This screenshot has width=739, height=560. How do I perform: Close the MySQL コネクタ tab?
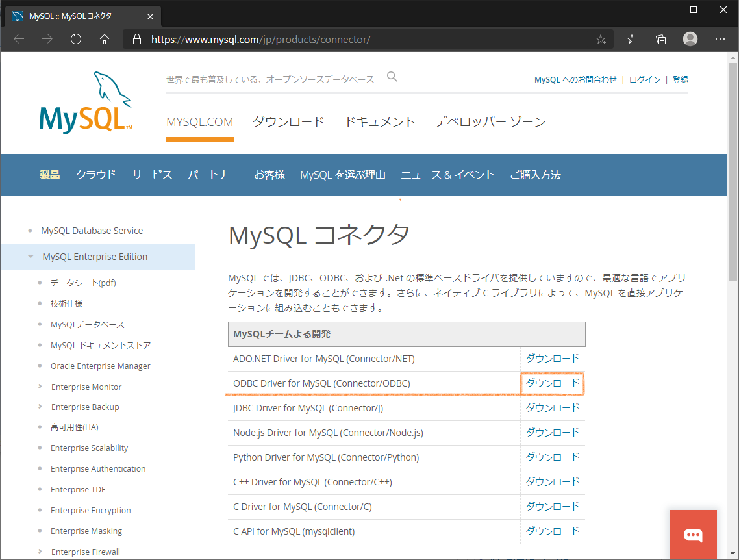coord(150,16)
